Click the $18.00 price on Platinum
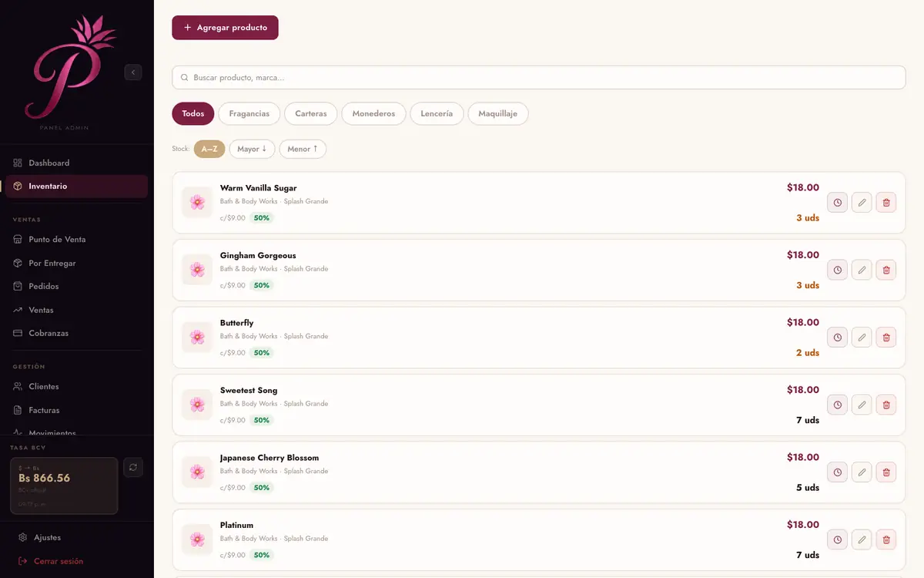The width and height of the screenshot is (924, 578). coord(803,525)
